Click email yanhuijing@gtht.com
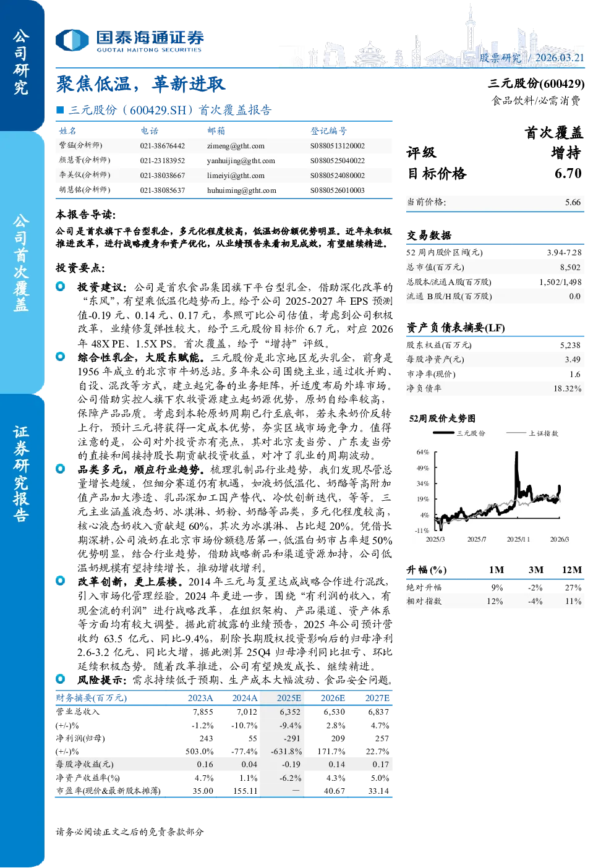This screenshot has height=868, width=614. coord(241,161)
